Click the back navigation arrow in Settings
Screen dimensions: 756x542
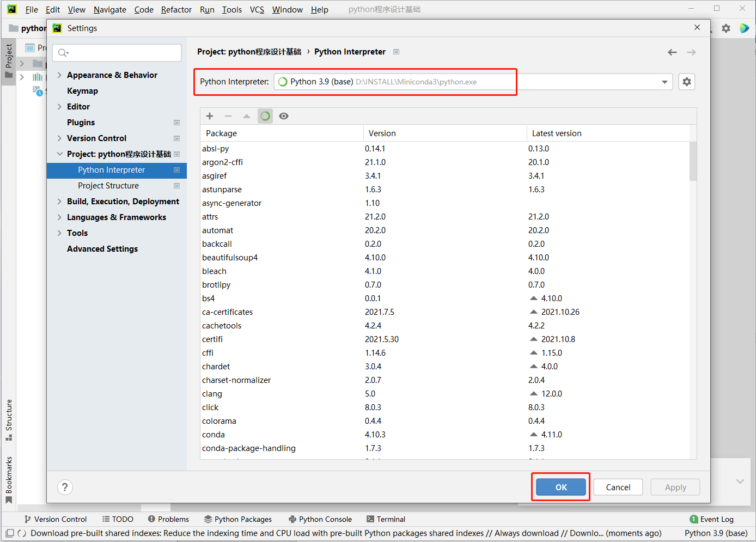(672, 52)
